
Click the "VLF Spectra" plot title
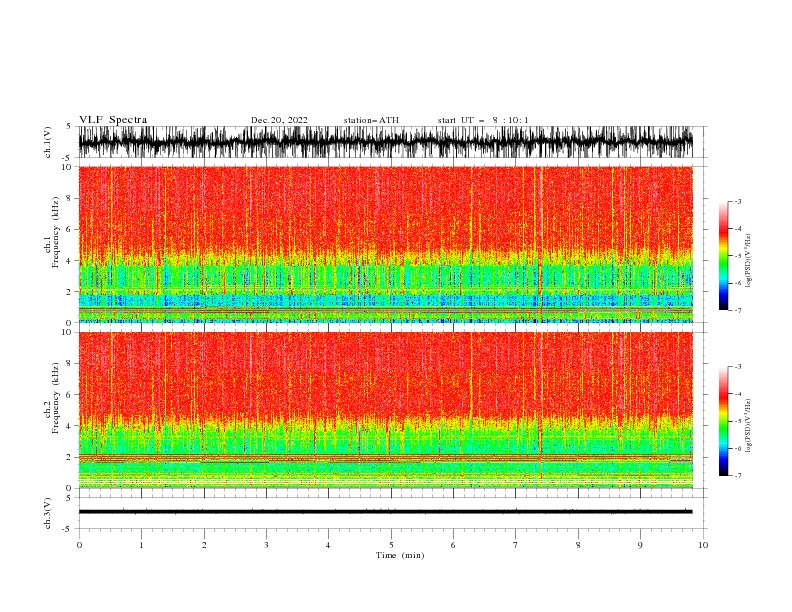click(113, 120)
